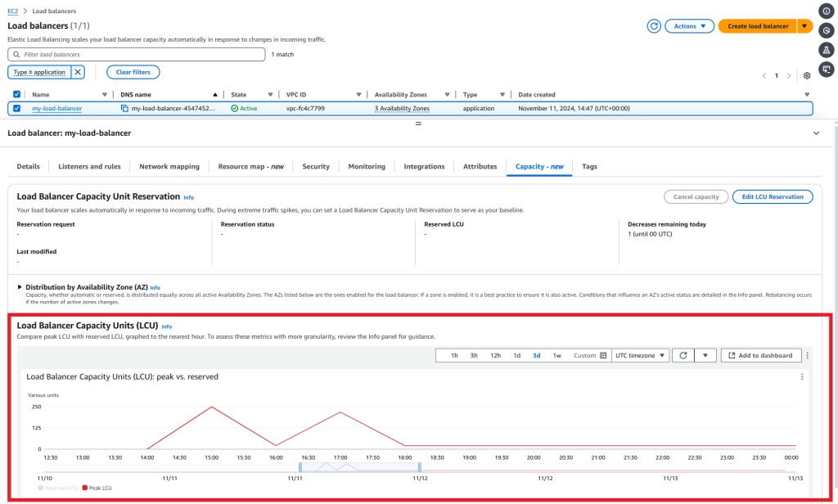The height and width of the screenshot is (504, 838).
Task: Refresh the load balancers list
Action: [653, 25]
